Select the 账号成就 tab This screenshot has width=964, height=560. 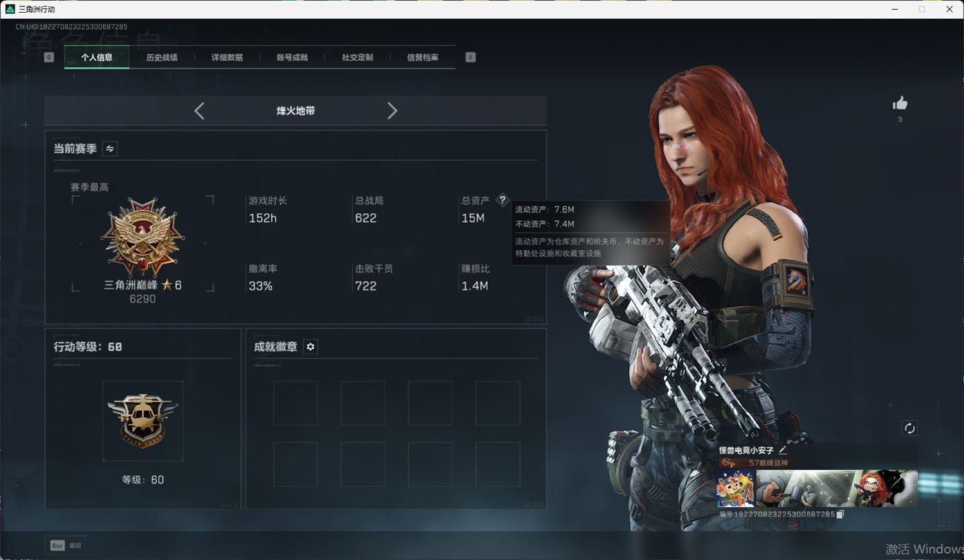292,58
